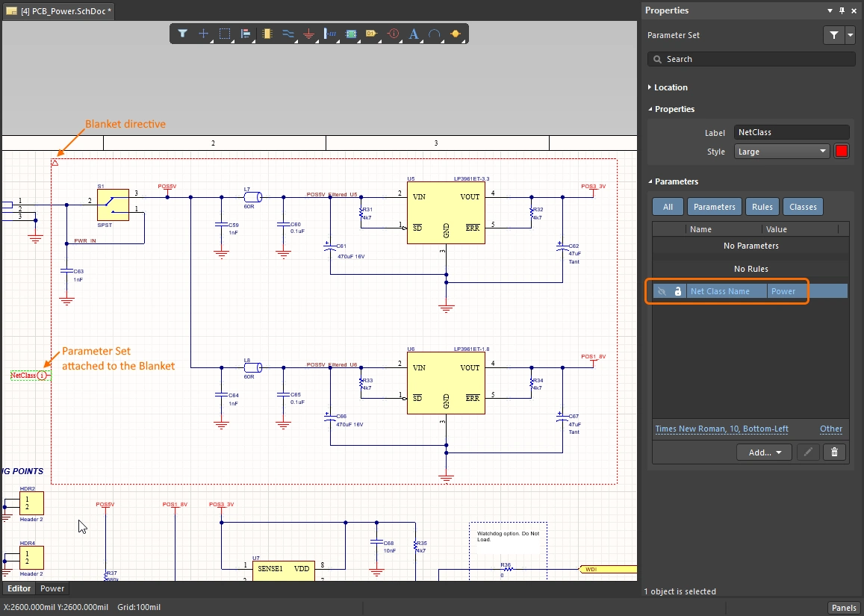
Task: Click the Panels button in status bar
Action: pos(844,608)
